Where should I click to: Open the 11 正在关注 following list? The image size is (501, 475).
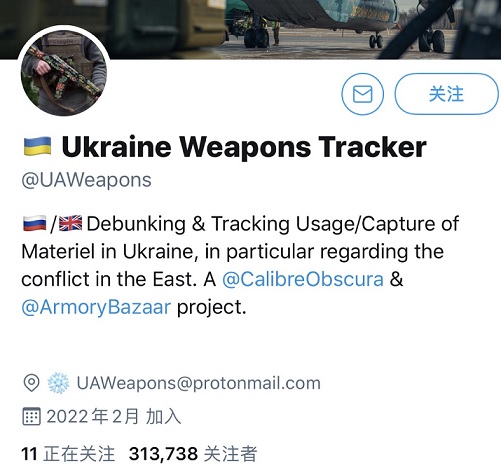click(x=68, y=454)
